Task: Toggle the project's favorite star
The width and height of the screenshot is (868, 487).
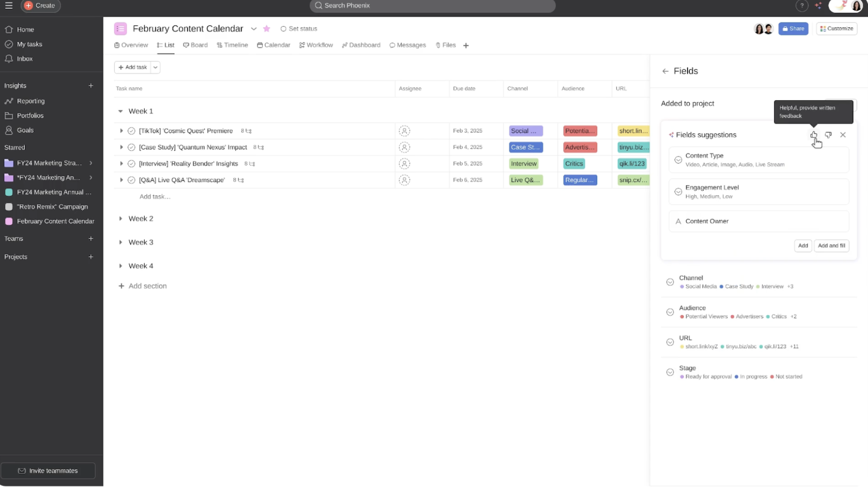Action: point(266,29)
